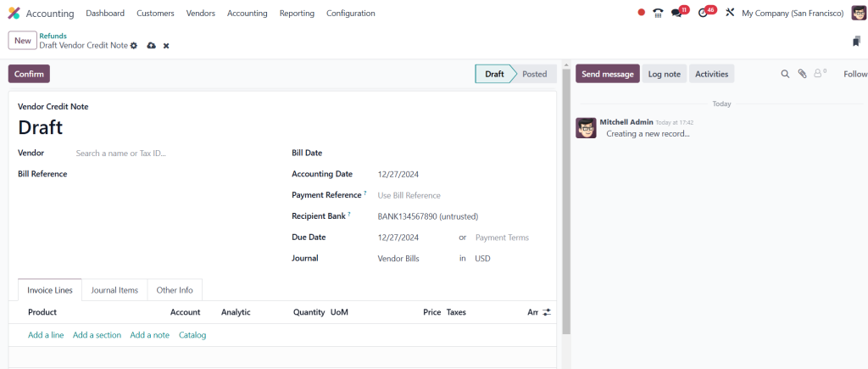Click Add a section link
This screenshot has width=868, height=369.
click(x=97, y=335)
